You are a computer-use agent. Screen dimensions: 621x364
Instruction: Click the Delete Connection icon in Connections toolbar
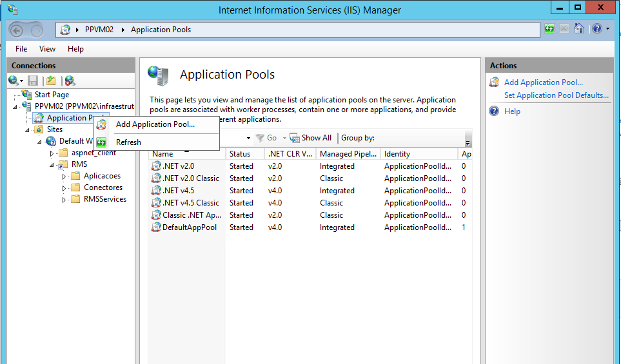pyautogui.click(x=70, y=81)
